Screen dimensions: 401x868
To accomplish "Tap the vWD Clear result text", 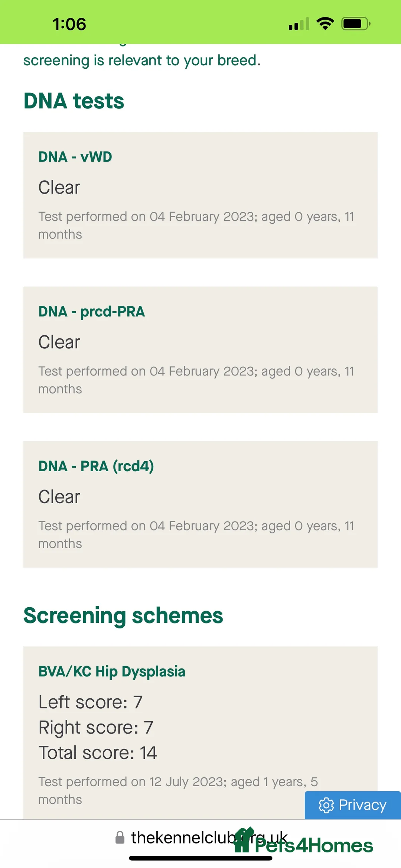I will click(59, 187).
